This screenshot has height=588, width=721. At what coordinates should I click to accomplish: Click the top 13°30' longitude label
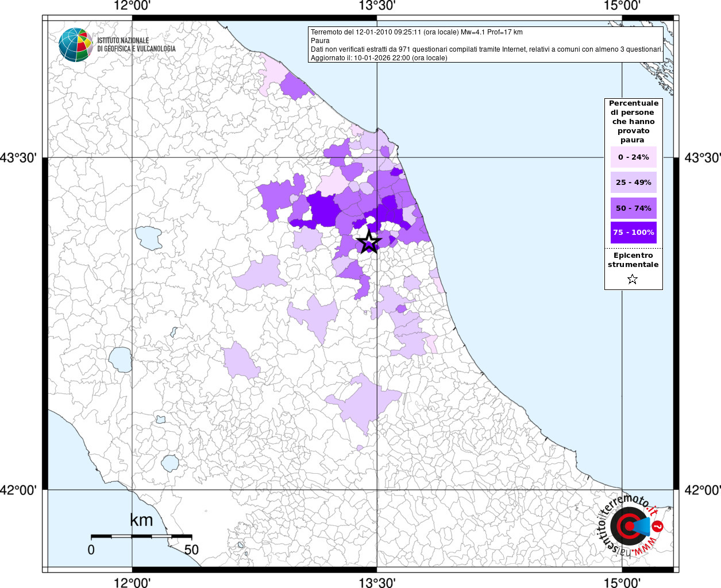click(x=377, y=6)
